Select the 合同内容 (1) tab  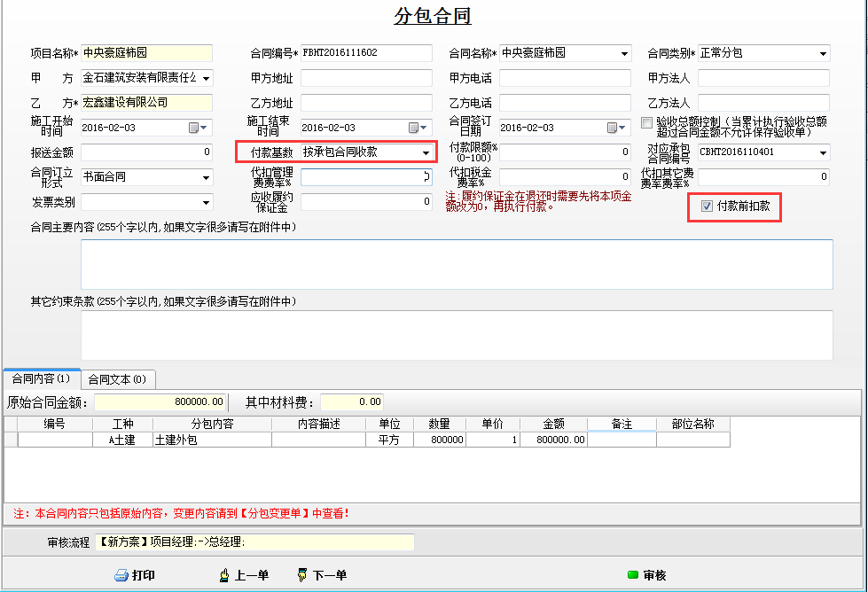point(41,378)
